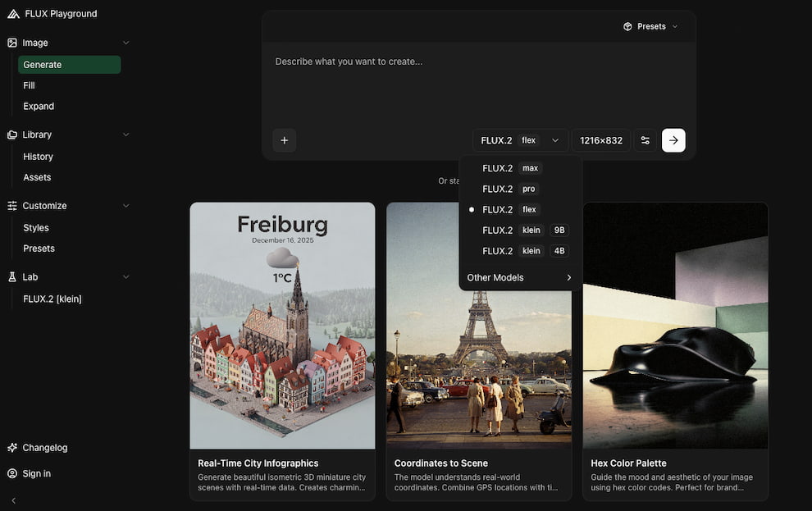Viewport: 812px width, 511px height.
Task: Click Real-Time City Infographics title
Action: coord(258,463)
